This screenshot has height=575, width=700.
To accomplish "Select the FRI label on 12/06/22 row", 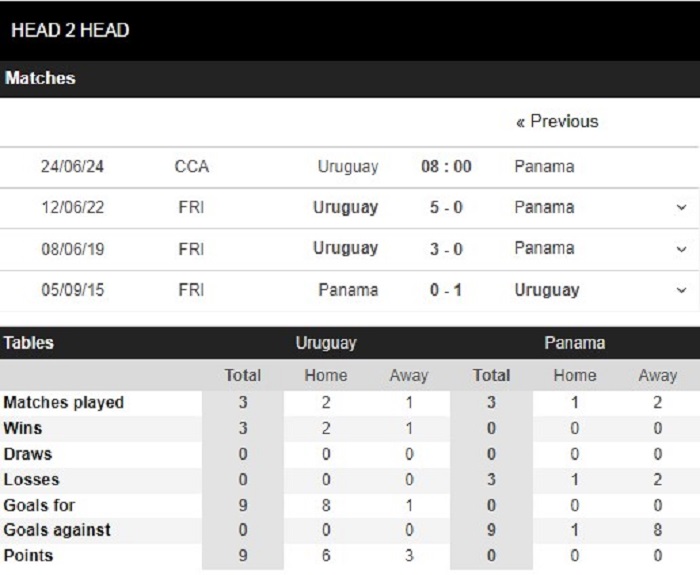I will 191,208.
